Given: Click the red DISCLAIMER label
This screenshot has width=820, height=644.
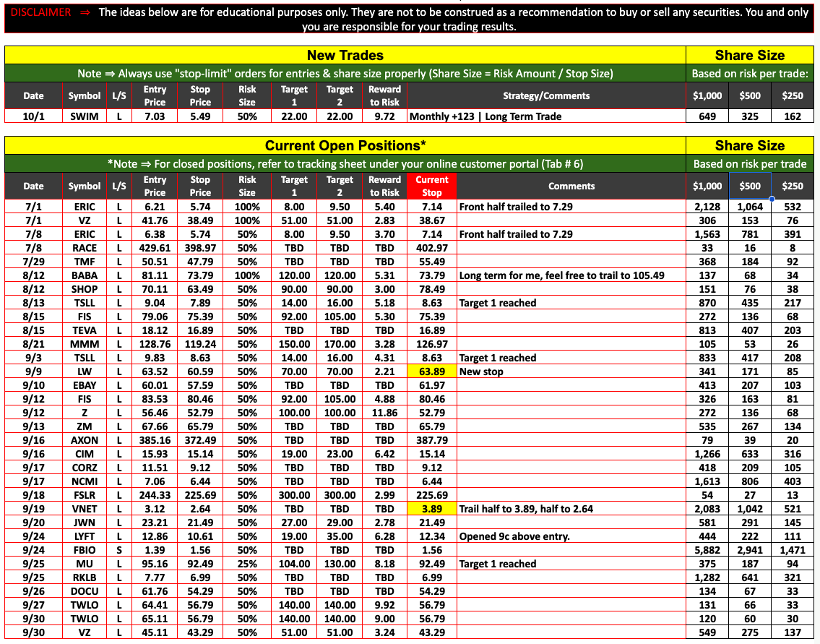Looking at the screenshot, I should click(x=40, y=12).
